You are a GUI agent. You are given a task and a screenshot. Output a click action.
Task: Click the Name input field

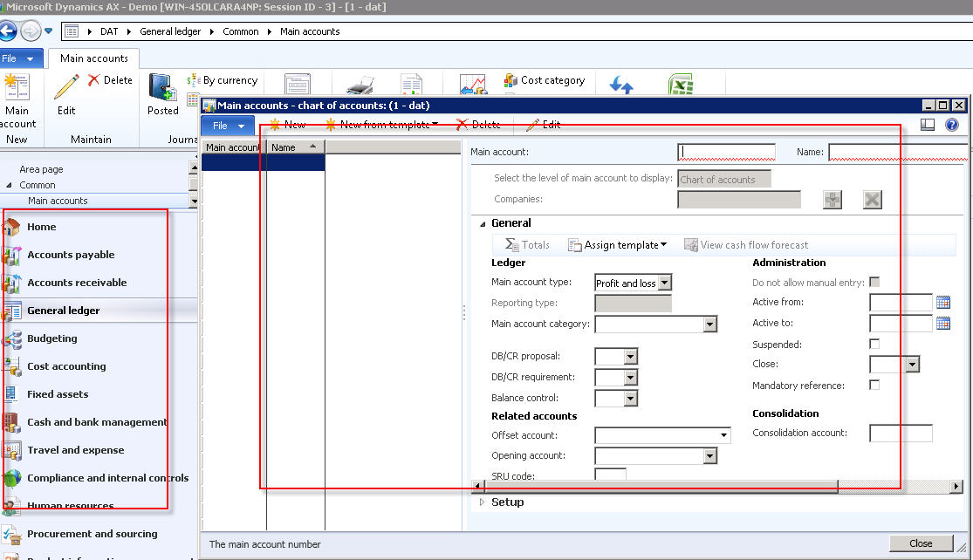pyautogui.click(x=898, y=152)
